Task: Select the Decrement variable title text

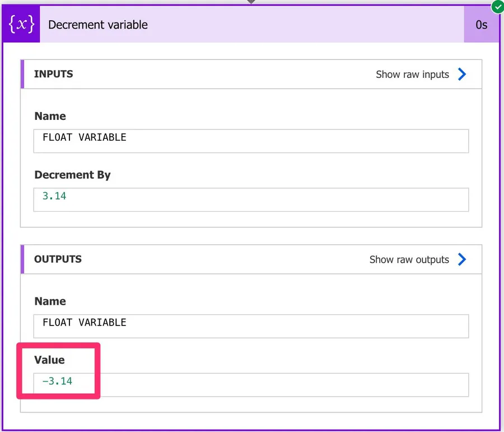Action: pos(98,25)
